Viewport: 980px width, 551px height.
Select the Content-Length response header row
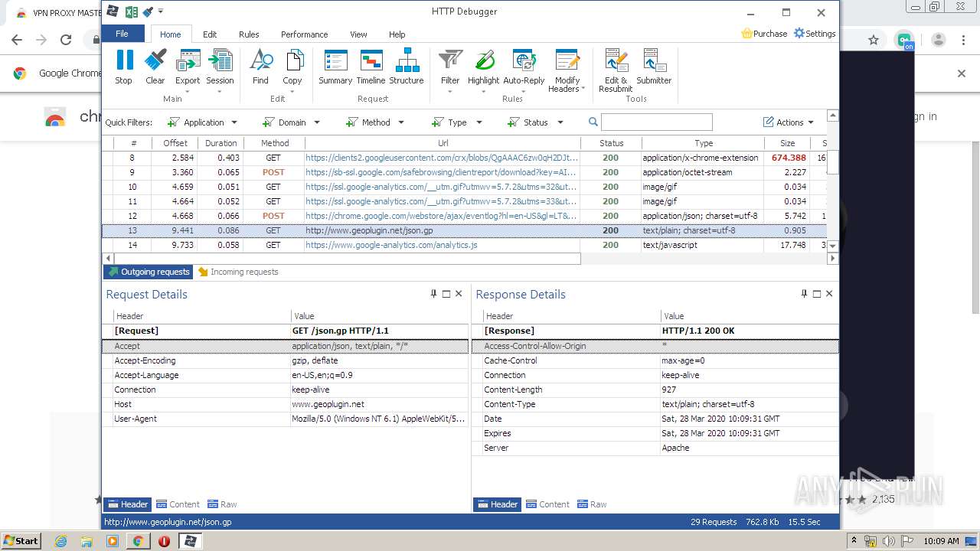(655, 390)
